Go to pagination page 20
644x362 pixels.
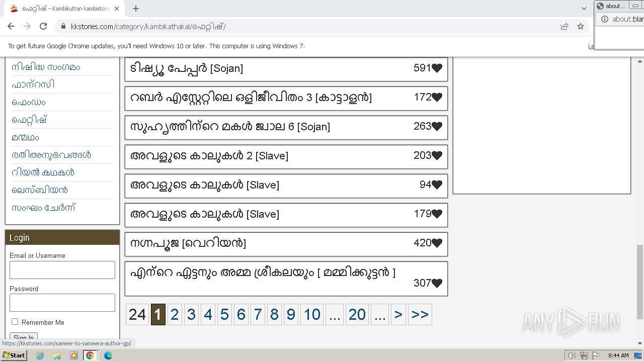[357, 315]
